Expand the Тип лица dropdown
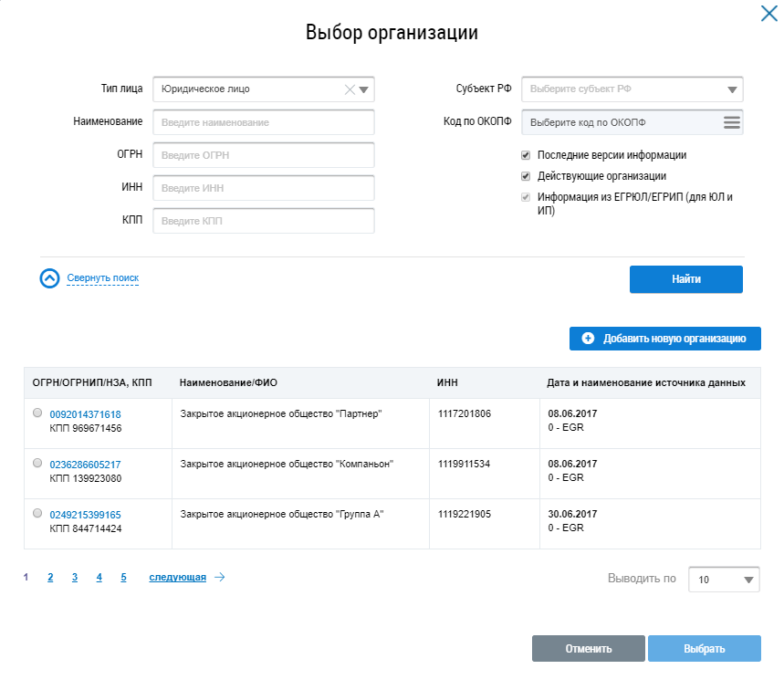The height and width of the screenshot is (690, 784). coord(364,89)
